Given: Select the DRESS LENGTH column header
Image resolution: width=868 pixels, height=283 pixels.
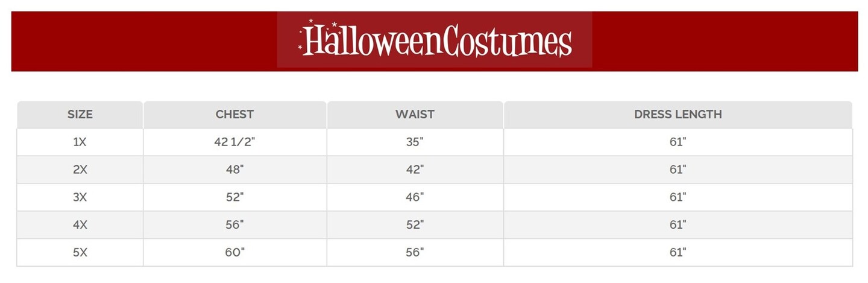Looking at the screenshot, I should [x=678, y=114].
